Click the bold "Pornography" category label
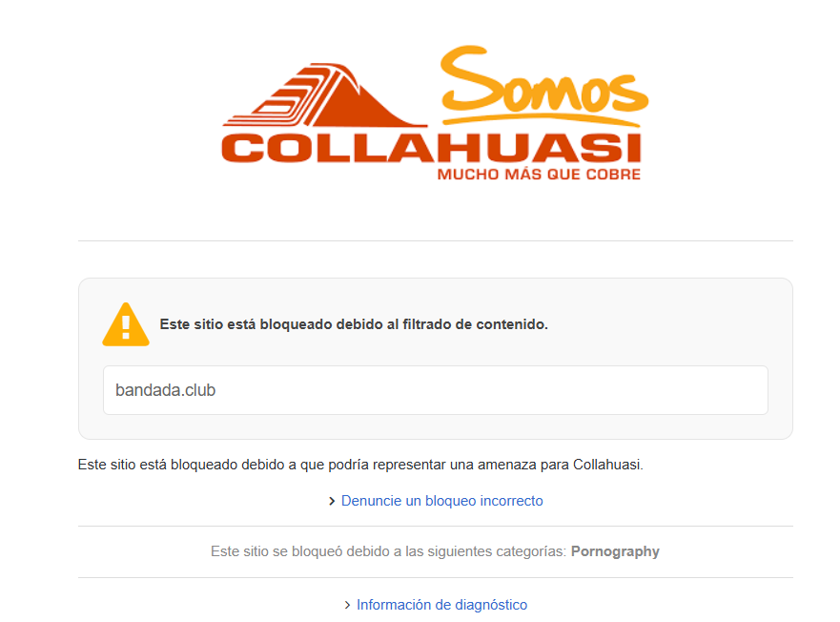This screenshot has width=840, height=622. coord(615,551)
